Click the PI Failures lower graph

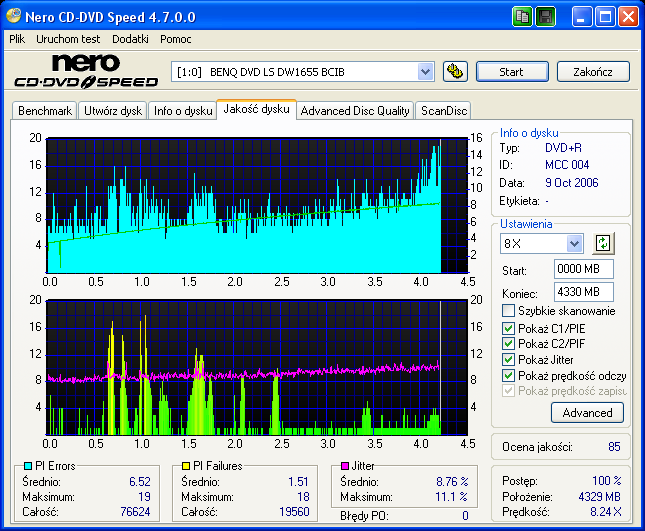(257, 367)
